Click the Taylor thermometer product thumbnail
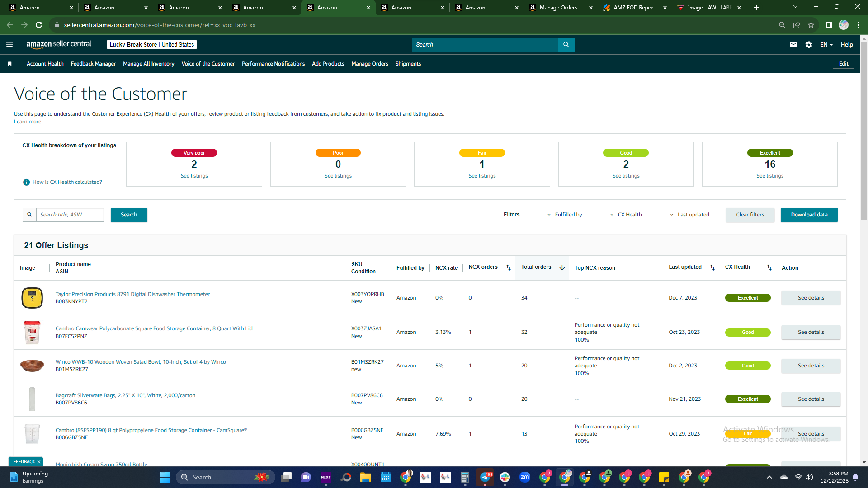The image size is (868, 488). (x=32, y=298)
